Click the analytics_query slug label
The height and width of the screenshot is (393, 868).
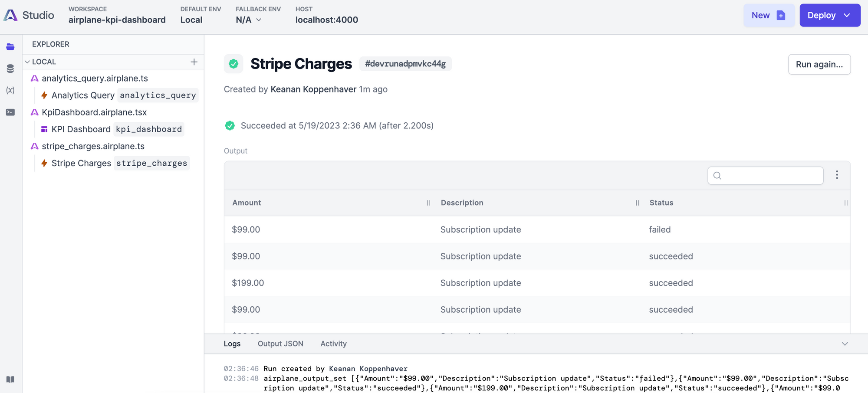point(158,95)
